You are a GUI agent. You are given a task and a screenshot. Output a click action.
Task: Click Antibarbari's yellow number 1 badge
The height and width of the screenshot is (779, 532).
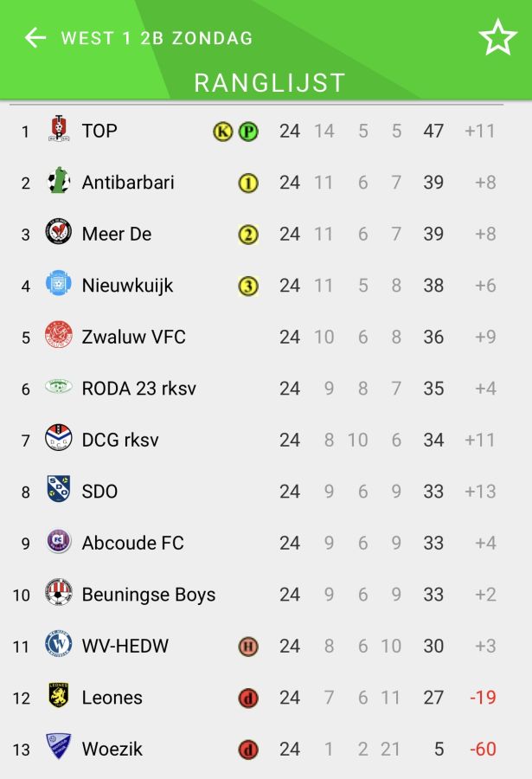click(x=248, y=183)
